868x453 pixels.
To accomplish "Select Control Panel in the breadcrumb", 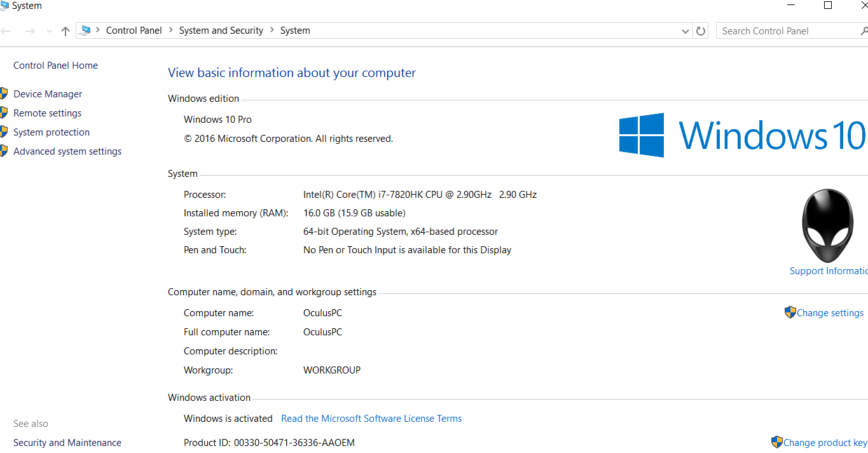I will [134, 30].
